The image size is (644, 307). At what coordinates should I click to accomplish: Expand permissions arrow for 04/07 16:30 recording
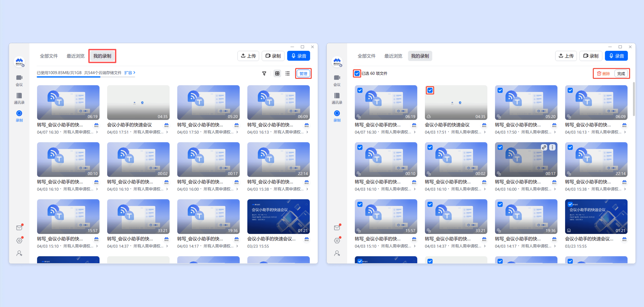[x=97, y=132]
